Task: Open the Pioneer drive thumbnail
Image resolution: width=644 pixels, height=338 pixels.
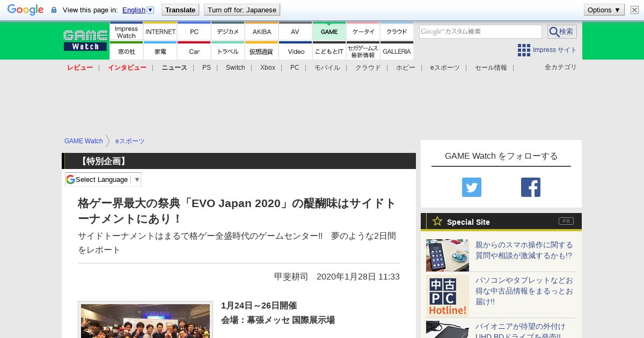Action: (448, 329)
